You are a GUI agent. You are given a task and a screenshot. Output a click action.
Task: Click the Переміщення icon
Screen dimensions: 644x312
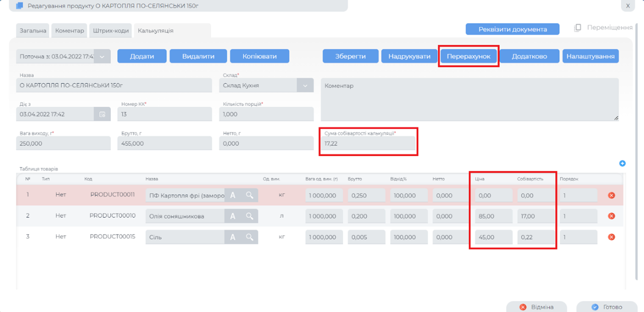[x=578, y=28]
